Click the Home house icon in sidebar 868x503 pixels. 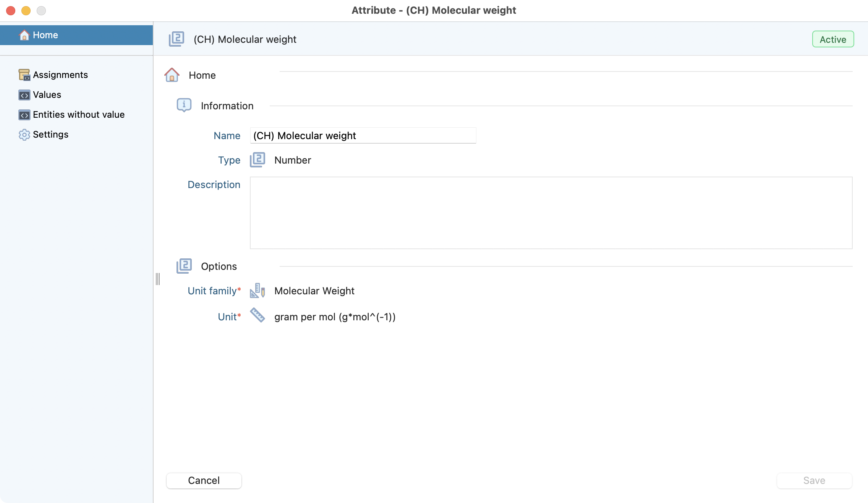point(24,35)
